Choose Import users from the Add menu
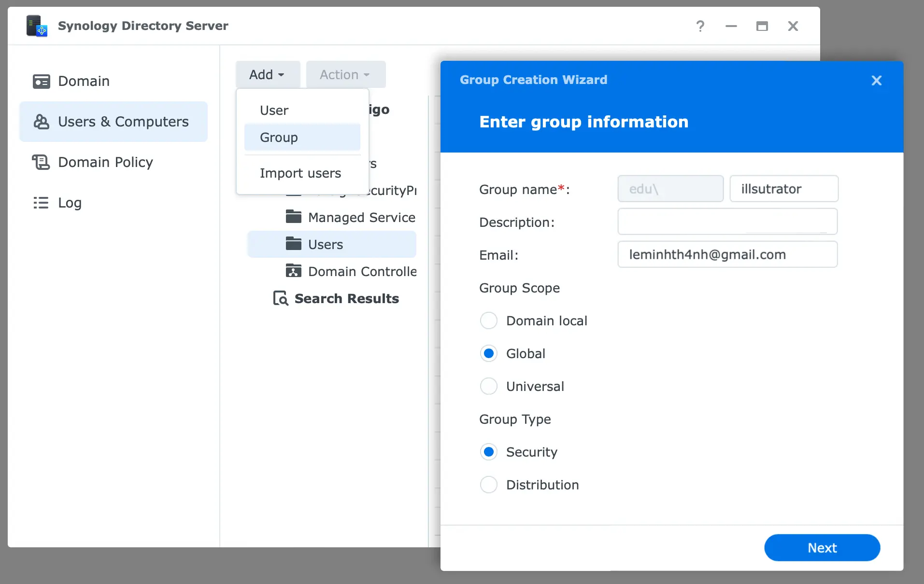 pos(302,173)
